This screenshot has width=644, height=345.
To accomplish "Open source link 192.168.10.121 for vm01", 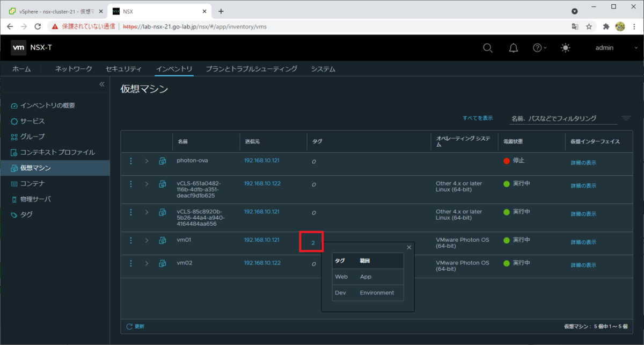I will (261, 240).
